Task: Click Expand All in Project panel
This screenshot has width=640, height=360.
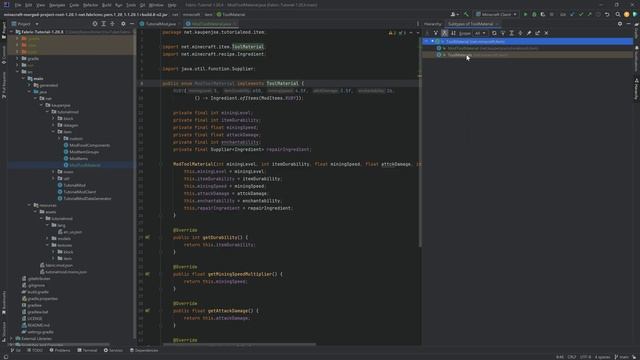Action: pos(104,24)
